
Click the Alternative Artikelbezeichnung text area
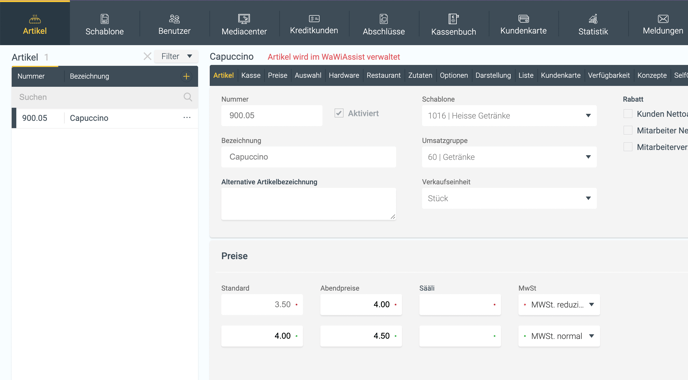point(308,204)
